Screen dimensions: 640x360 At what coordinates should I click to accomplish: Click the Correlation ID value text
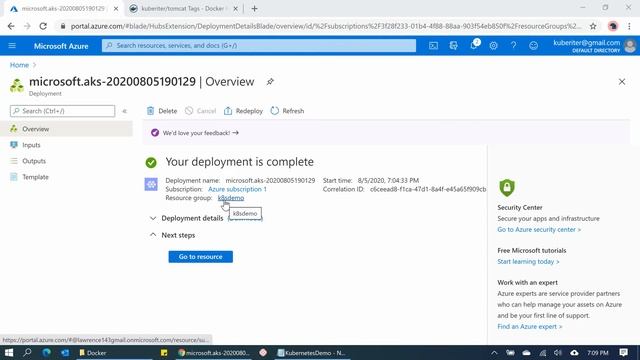click(428, 189)
